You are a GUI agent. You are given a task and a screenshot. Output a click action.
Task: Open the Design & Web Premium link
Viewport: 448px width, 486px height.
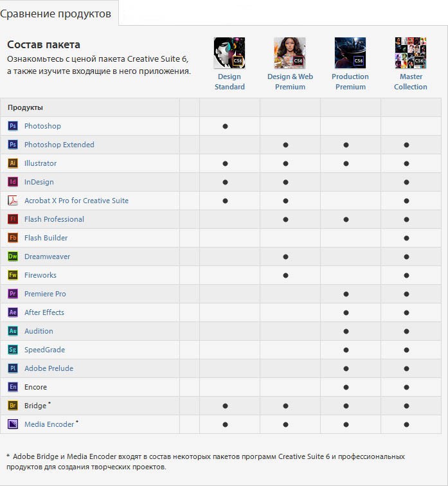[x=290, y=82]
